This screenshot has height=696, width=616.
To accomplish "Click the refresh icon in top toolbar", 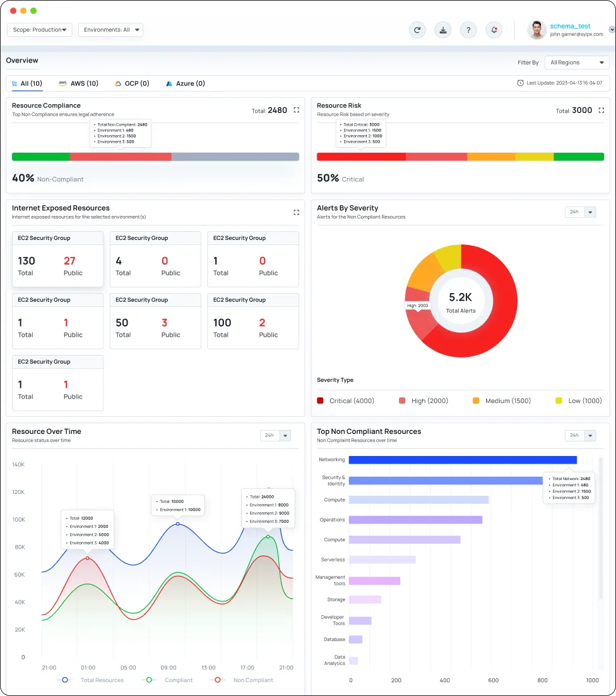I will click(x=417, y=30).
